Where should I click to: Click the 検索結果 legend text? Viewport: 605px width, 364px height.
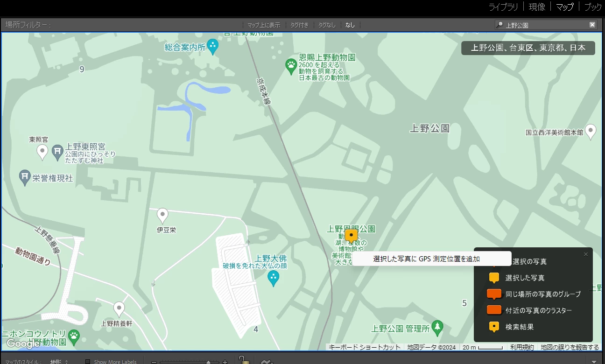coord(520,327)
